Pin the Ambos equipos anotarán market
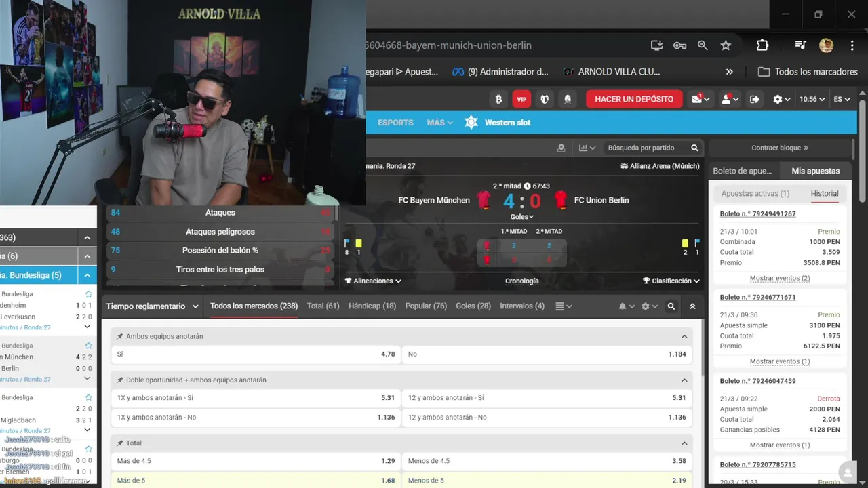 (120, 336)
